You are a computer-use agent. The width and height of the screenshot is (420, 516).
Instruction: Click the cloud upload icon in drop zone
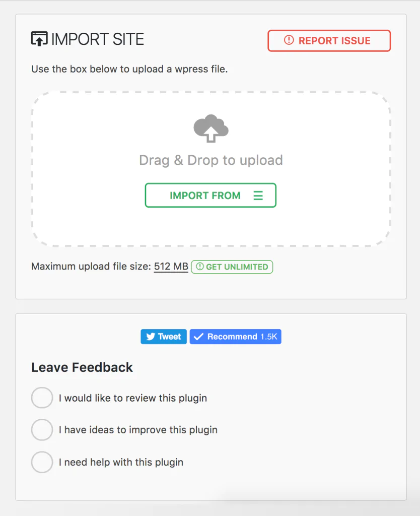tap(211, 129)
